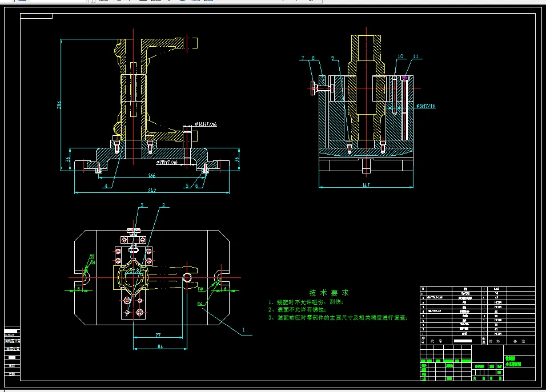
Task: Click part balloon number 10
Action: click(400, 56)
